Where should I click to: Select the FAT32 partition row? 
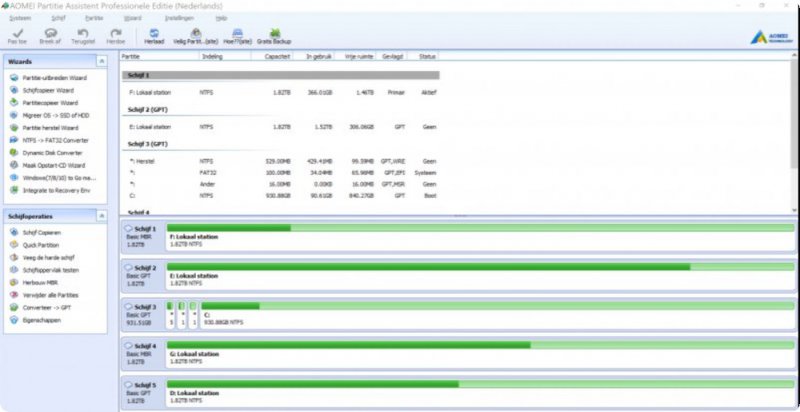point(281,173)
